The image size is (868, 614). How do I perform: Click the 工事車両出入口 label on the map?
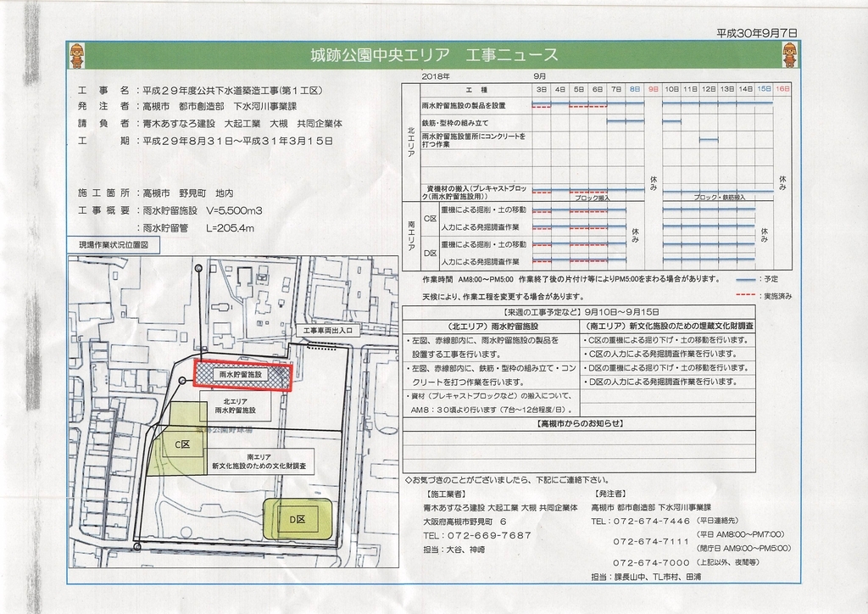coord(328,331)
